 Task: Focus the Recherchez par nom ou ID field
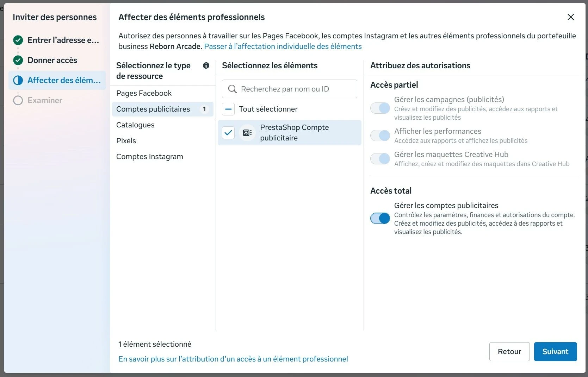pyautogui.click(x=289, y=89)
